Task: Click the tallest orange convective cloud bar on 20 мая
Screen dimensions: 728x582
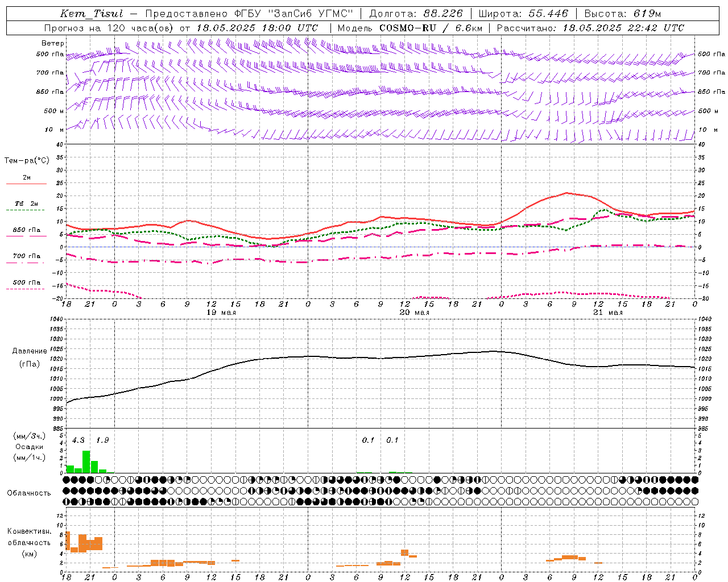Action: (x=405, y=552)
